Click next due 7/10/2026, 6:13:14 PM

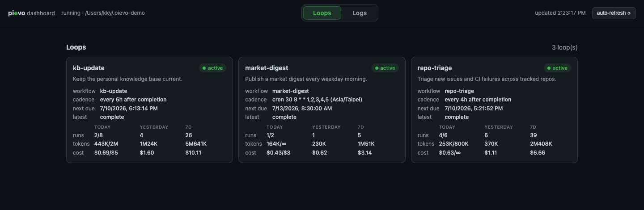pyautogui.click(x=129, y=108)
